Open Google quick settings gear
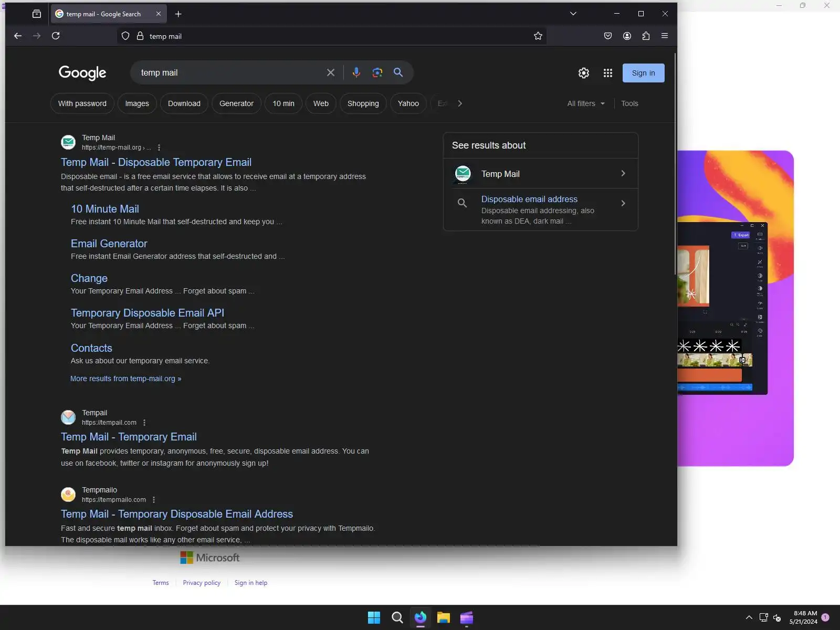This screenshot has height=630, width=840. coord(584,73)
